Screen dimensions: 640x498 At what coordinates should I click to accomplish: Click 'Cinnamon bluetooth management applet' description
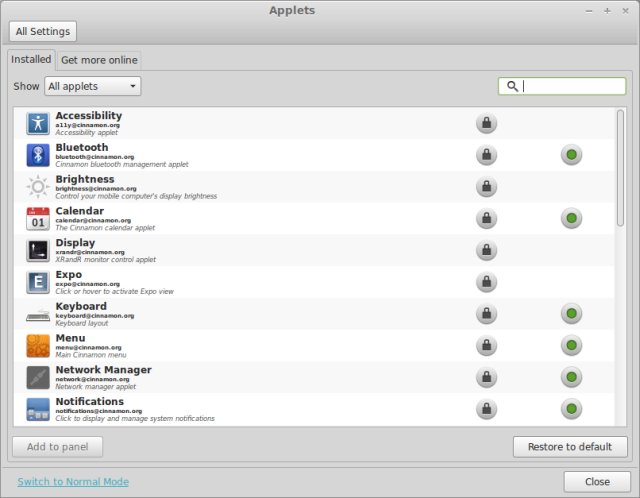tap(122, 165)
